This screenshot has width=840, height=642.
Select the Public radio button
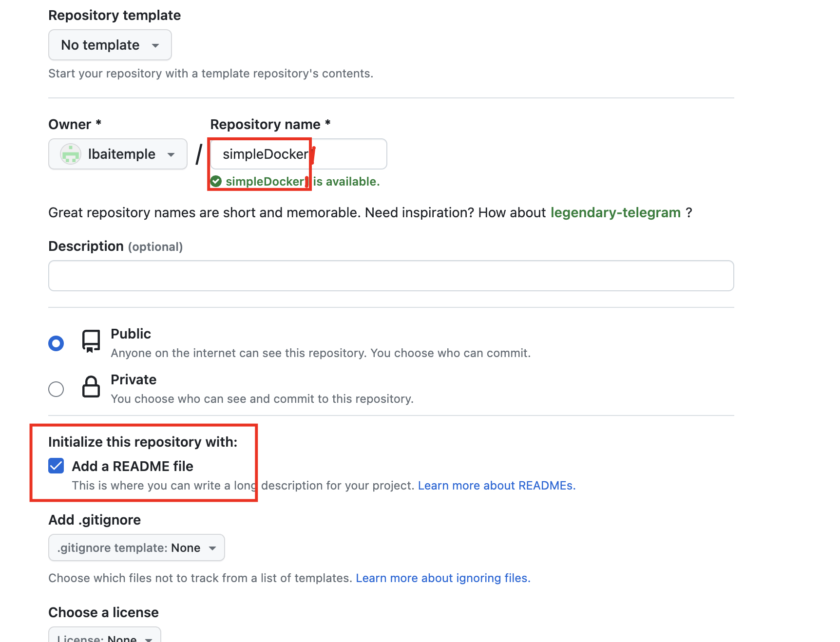coord(56,343)
